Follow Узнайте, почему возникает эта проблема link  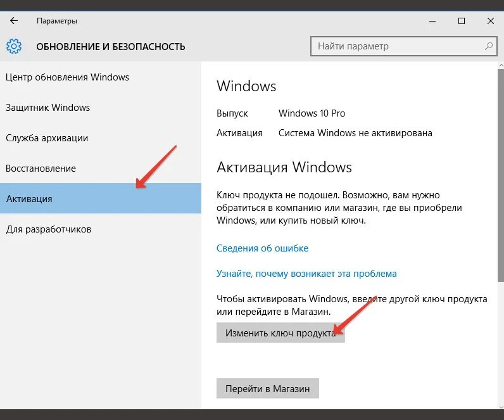tap(306, 274)
